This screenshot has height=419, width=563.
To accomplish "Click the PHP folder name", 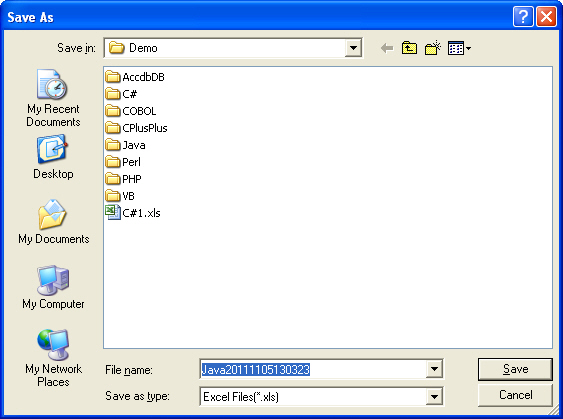I will [132, 179].
